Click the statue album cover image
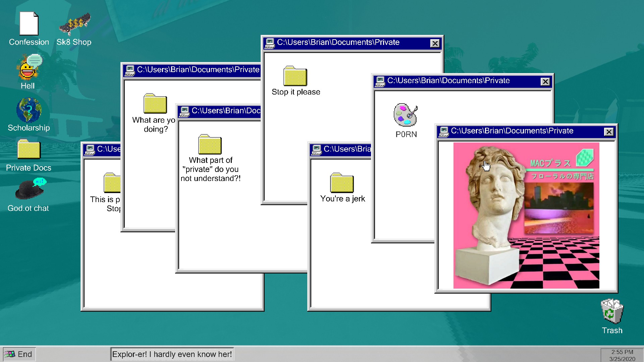Viewport: 644px width, 362px height. tap(526, 216)
